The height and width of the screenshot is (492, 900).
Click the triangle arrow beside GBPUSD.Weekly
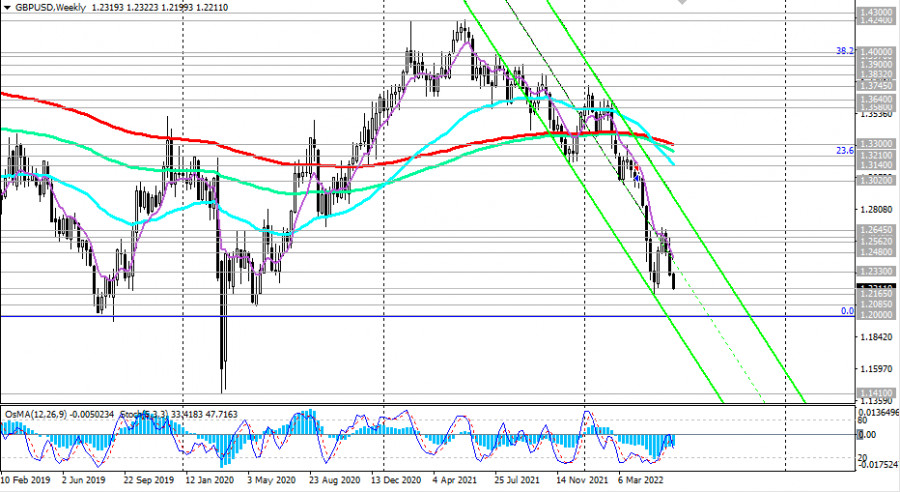tap(6, 7)
